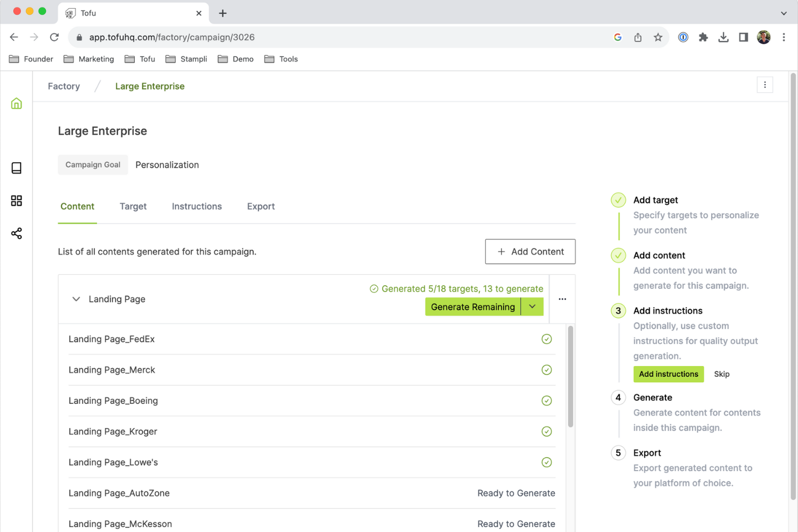Open Landing Page_McKesson row
798x532 pixels.
click(312, 524)
